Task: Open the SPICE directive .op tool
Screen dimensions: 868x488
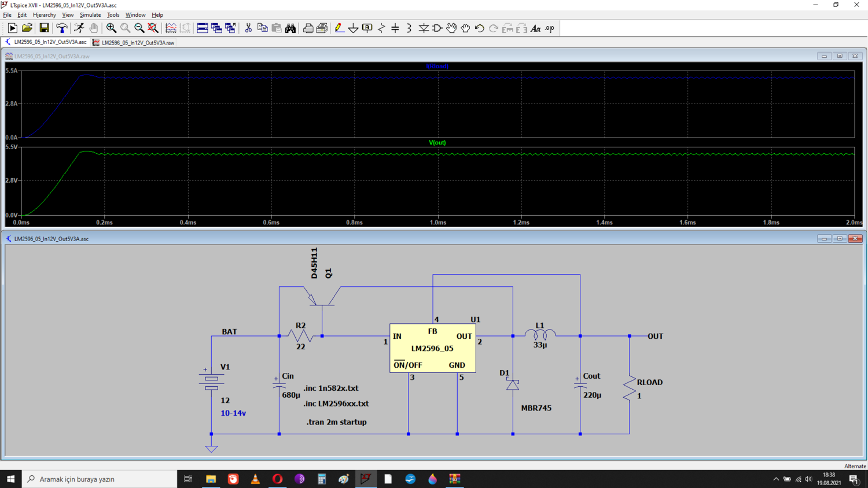Action: [x=550, y=28]
